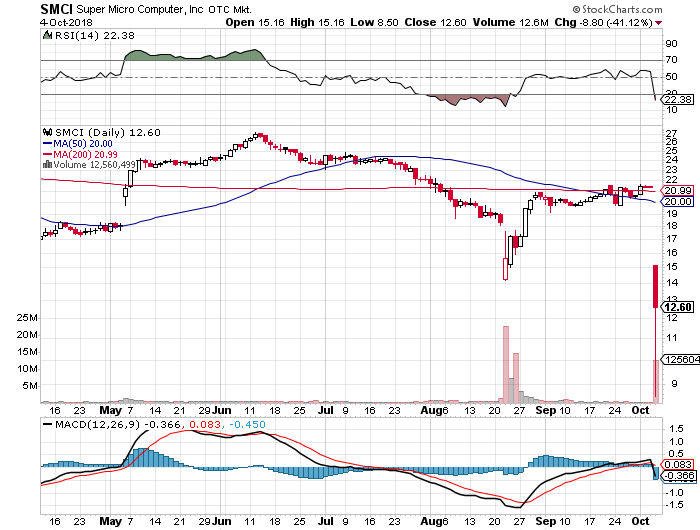Click the 125604 volume tag on the right axis
Screen dimensions: 700x530
coord(681,359)
